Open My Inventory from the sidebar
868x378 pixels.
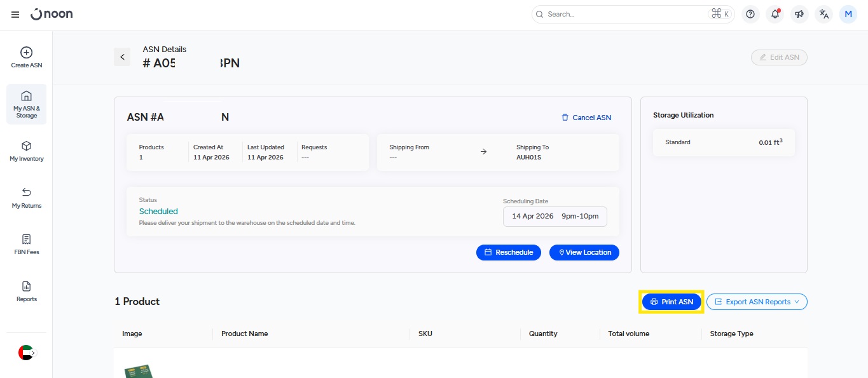(x=27, y=151)
